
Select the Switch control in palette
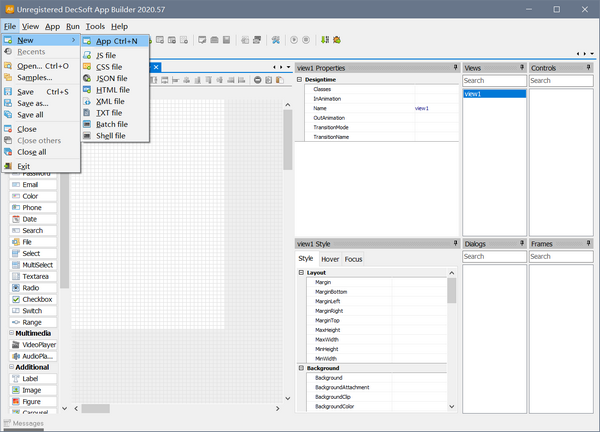[x=32, y=311]
